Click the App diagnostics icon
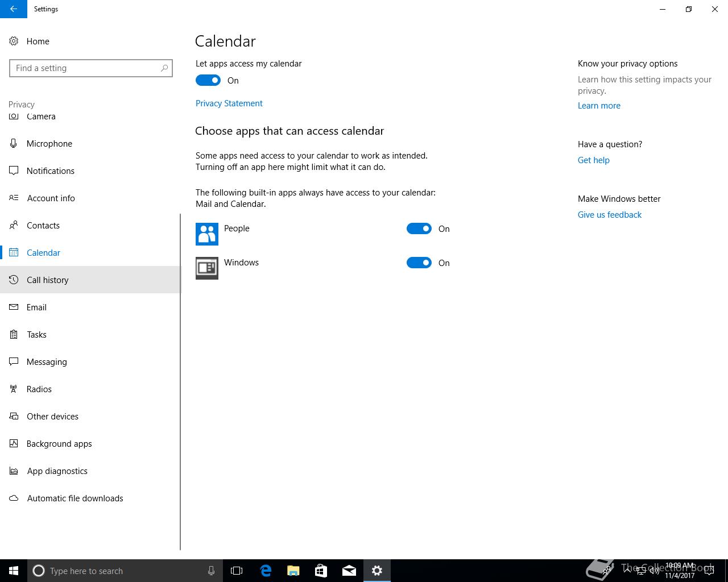Viewport: 728px width, 582px height. point(14,471)
